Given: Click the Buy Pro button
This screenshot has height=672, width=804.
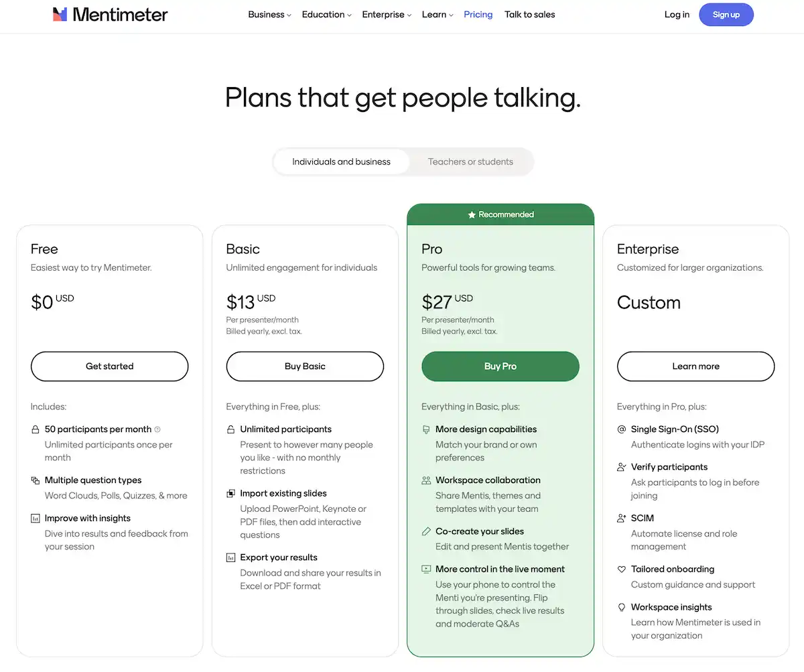Looking at the screenshot, I should pos(500,366).
